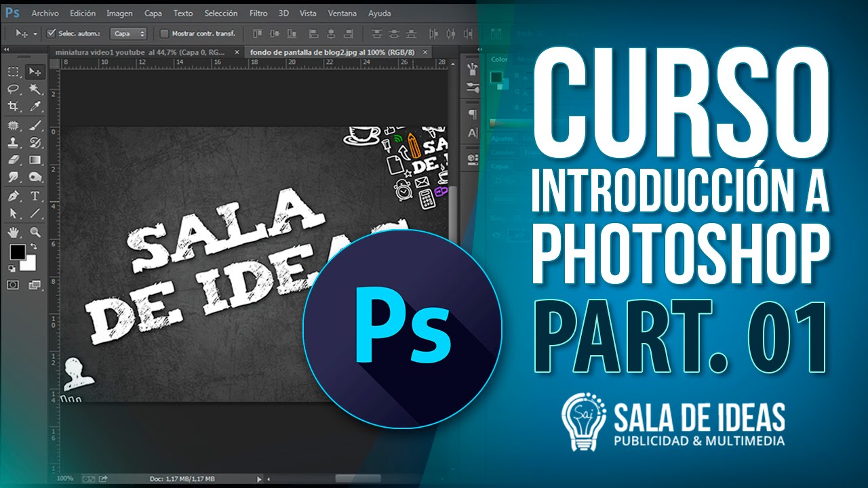
Task: Swap foreground and background colors
Action: click(34, 245)
